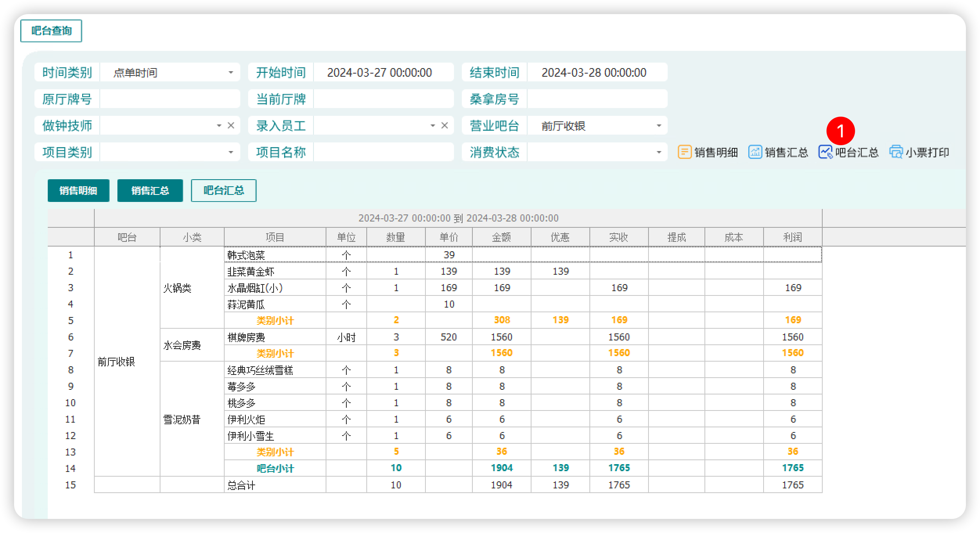Select the 蒜泥黄瓜 item cell
This screenshot has width=980, height=533.
point(275,304)
